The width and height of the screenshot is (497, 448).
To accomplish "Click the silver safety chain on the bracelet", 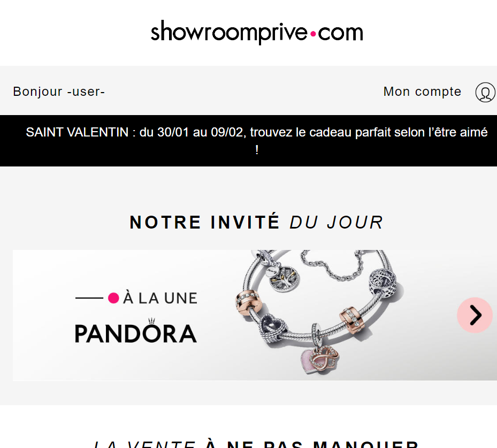I will (x=331, y=265).
